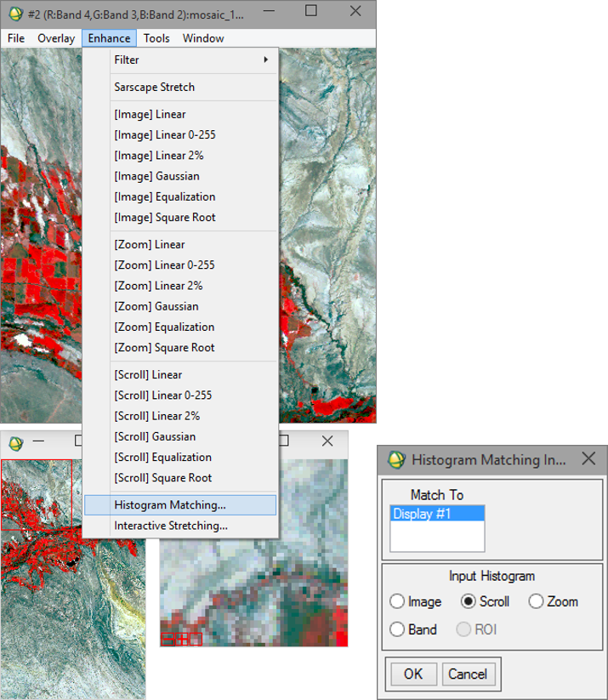This screenshot has height=700, width=608.
Task: Apply [Scroll] Linear stretch
Action: pos(180,374)
